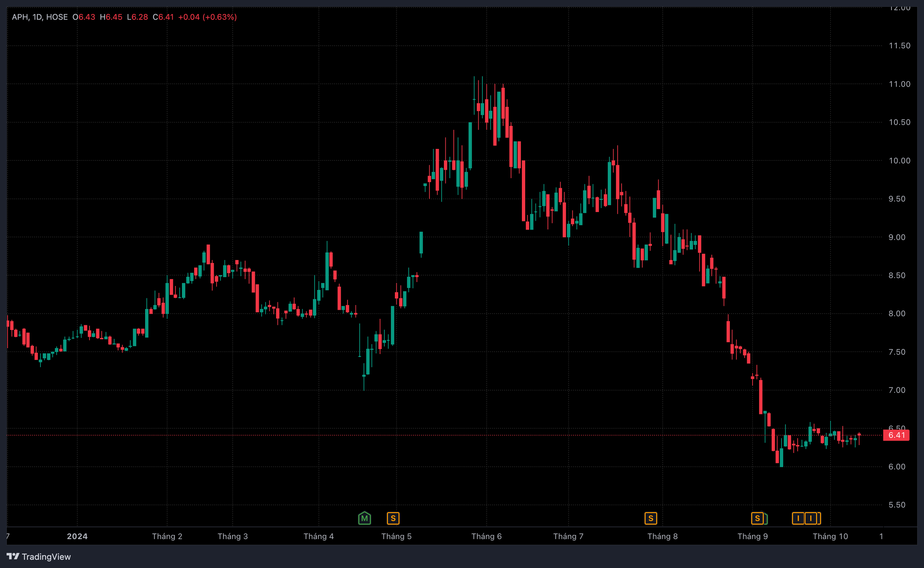The width and height of the screenshot is (924, 568).
Task: Click the open value O6.43
Action: [84, 17]
